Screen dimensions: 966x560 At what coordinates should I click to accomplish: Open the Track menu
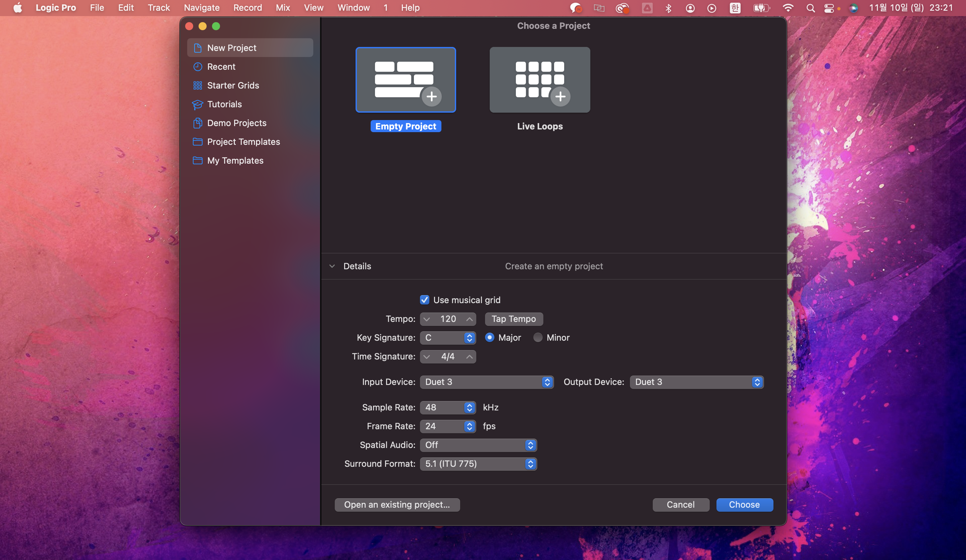point(159,8)
